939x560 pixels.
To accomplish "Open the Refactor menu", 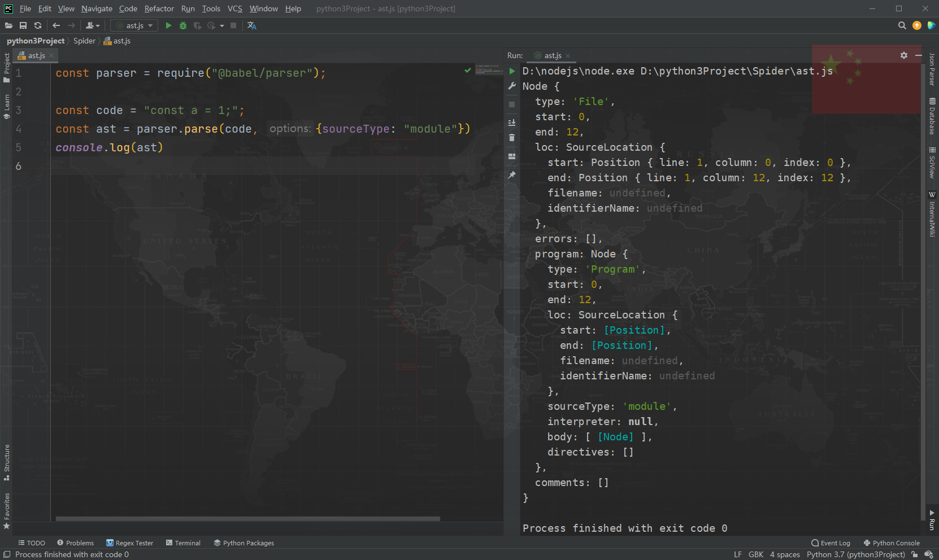I will [x=159, y=8].
